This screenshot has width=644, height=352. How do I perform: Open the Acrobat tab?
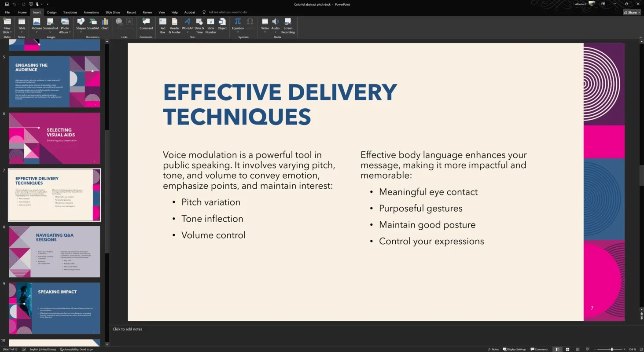[190, 12]
